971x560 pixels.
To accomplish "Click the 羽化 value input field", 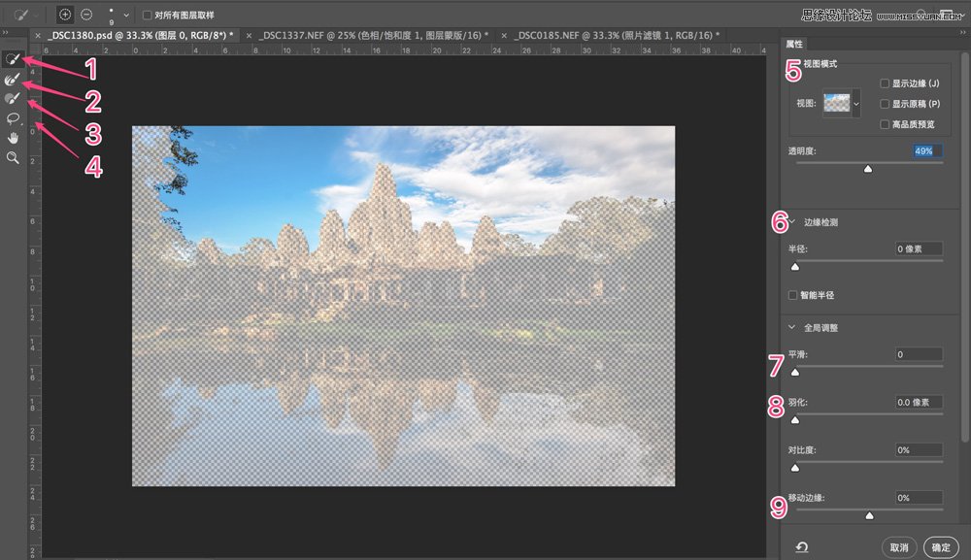I will (x=919, y=402).
